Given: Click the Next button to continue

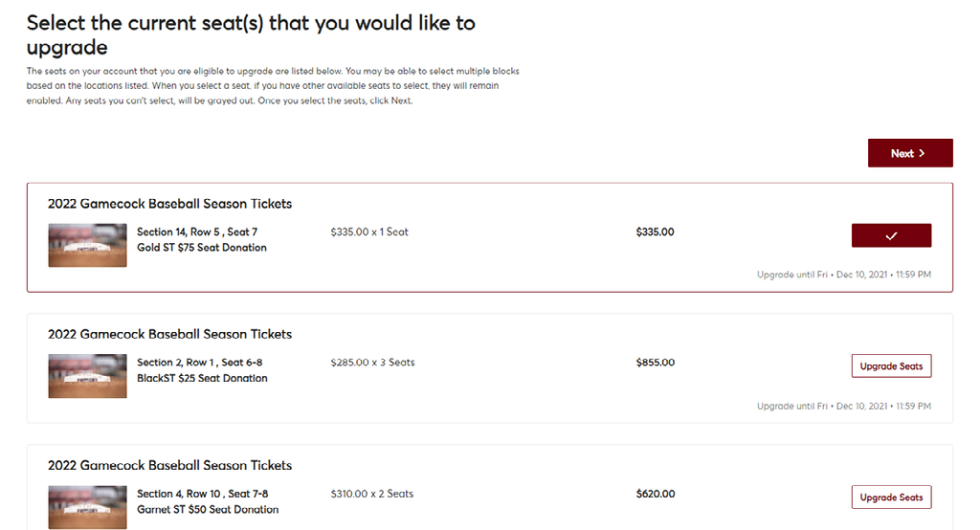Looking at the screenshot, I should point(909,153).
